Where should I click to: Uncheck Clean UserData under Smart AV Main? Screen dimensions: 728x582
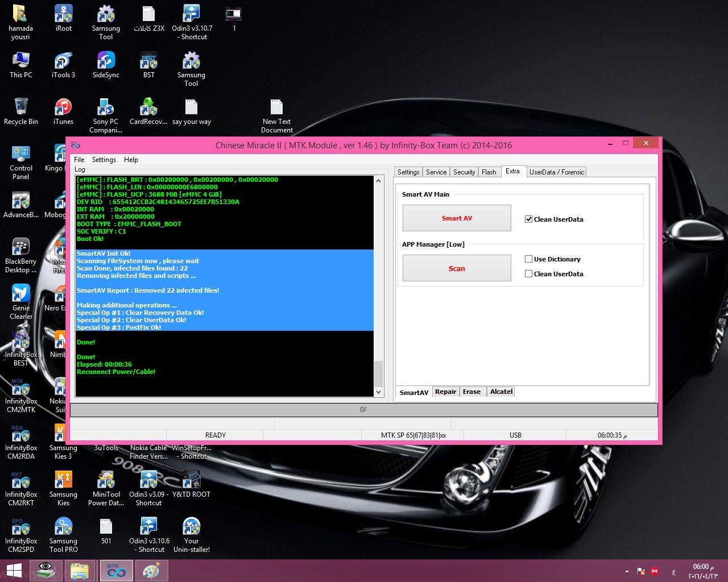tap(528, 219)
